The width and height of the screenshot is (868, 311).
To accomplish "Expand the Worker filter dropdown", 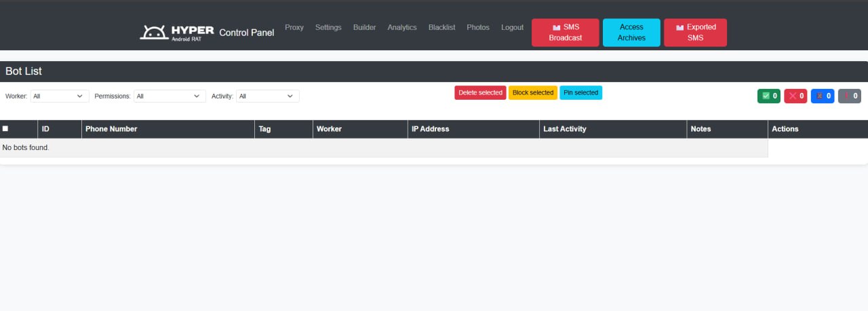I will click(60, 96).
